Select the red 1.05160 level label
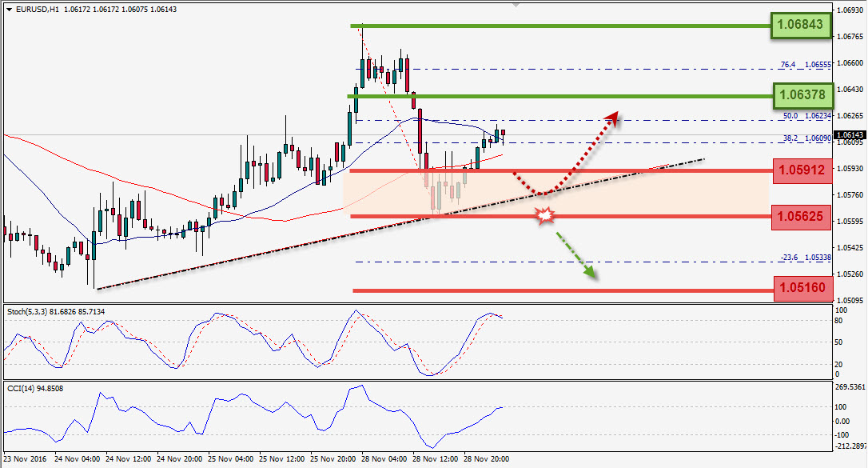The width and height of the screenshot is (868, 468). 802,287
